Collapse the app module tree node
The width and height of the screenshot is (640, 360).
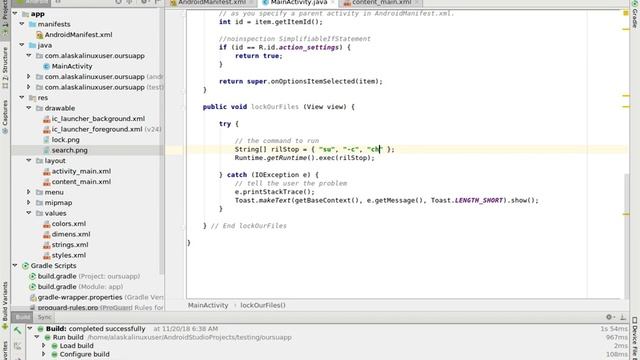tap(15, 14)
